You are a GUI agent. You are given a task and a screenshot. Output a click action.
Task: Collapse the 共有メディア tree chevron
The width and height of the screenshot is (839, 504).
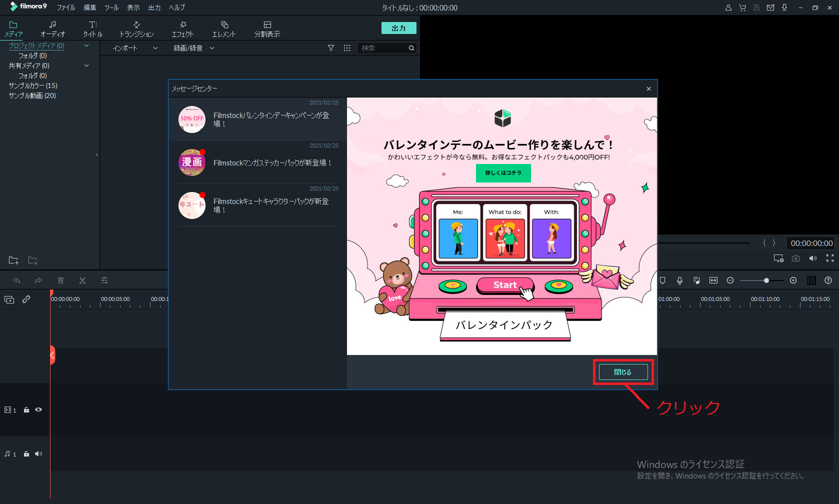point(86,65)
